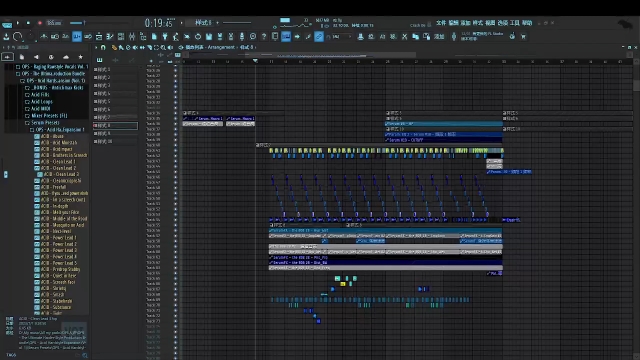
Task: Arm the red record button
Action: click(40, 23)
